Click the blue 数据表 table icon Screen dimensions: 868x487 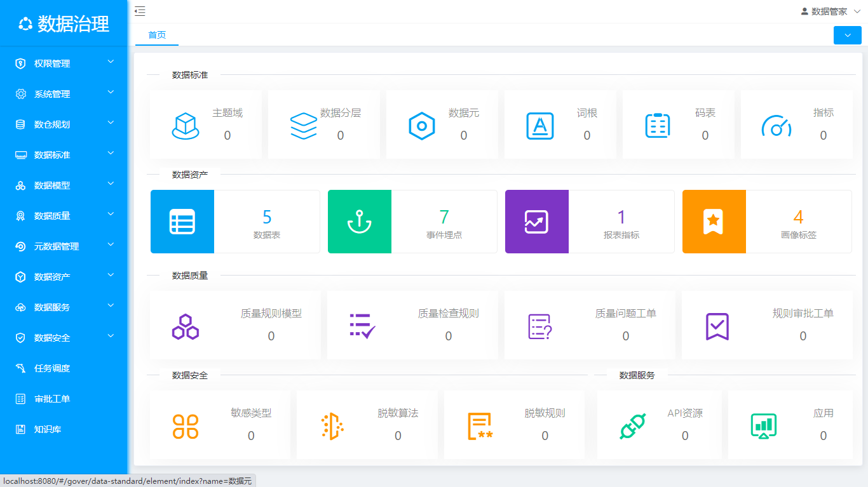coord(182,221)
